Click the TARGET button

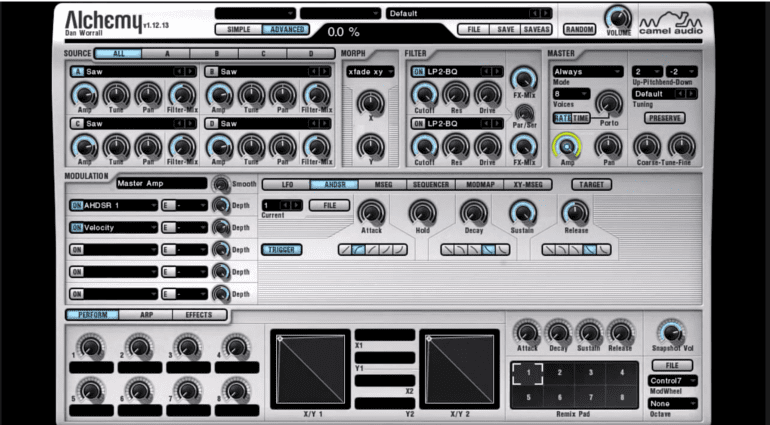(591, 185)
